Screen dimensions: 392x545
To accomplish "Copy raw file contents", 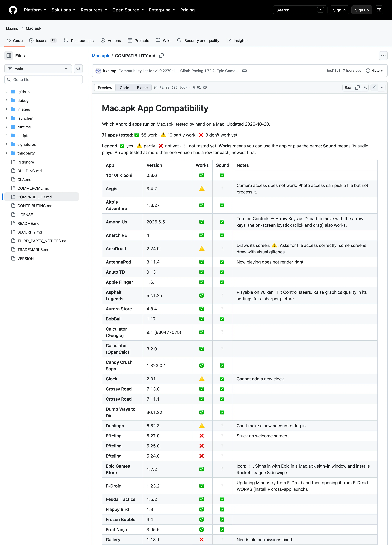I will pos(357,87).
